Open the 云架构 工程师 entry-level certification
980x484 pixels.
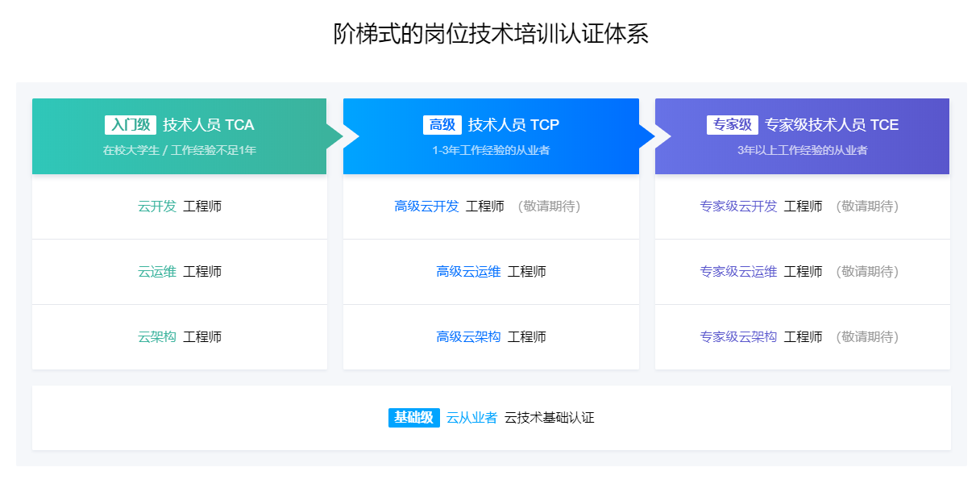pyautogui.click(x=180, y=337)
